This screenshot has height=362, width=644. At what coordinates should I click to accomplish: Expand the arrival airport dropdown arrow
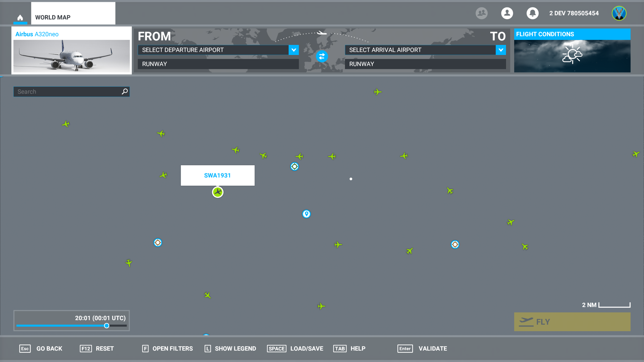501,50
